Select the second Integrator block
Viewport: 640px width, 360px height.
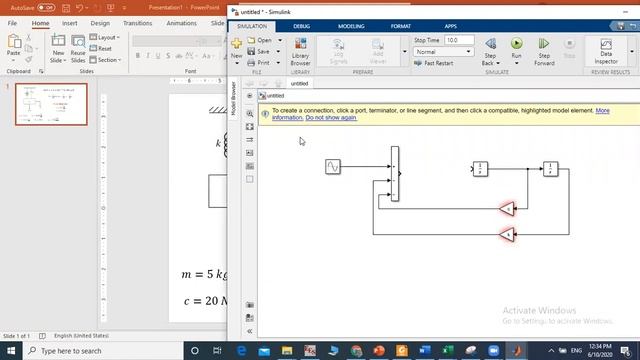coord(551,169)
